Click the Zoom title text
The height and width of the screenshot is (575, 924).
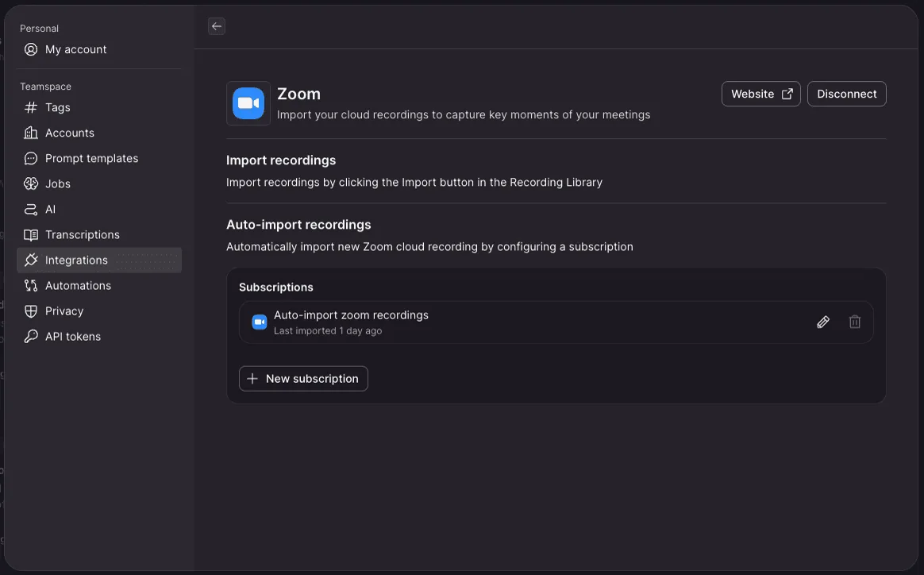pyautogui.click(x=298, y=94)
